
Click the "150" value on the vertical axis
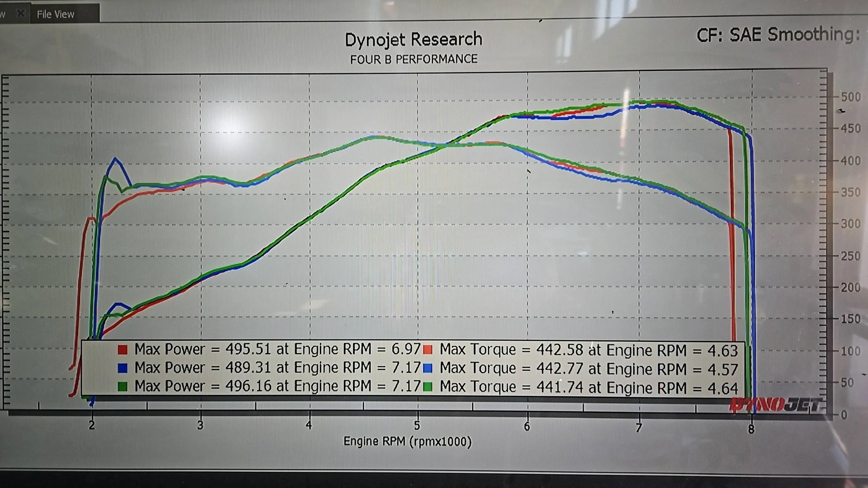851,319
